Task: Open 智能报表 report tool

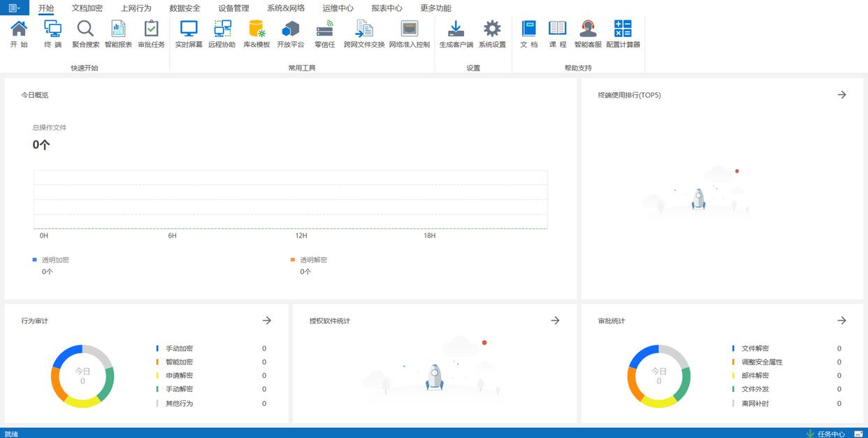Action: click(x=118, y=29)
